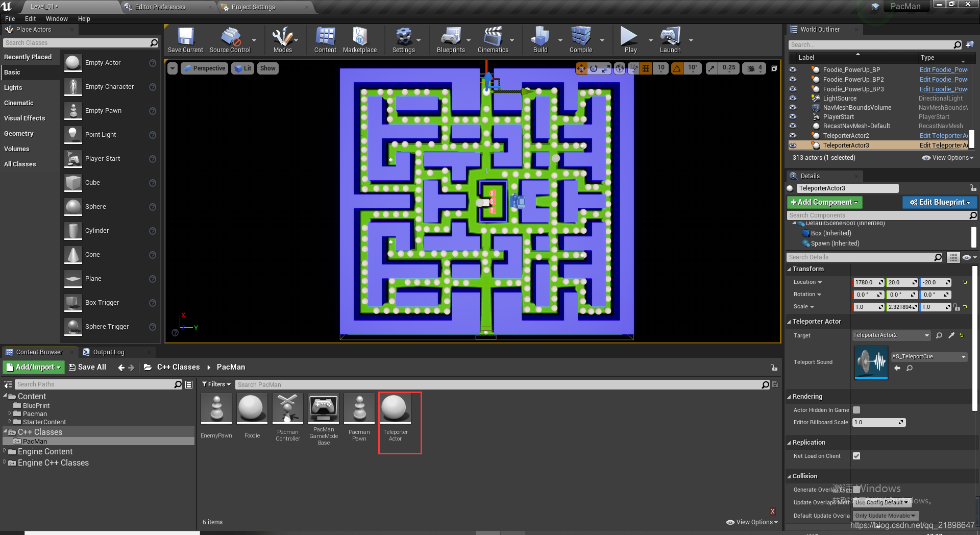Open the Window menu

[57, 18]
